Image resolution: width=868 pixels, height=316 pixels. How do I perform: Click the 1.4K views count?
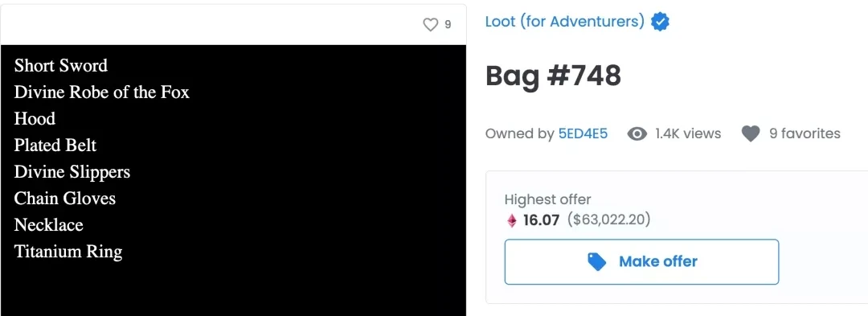click(x=688, y=134)
